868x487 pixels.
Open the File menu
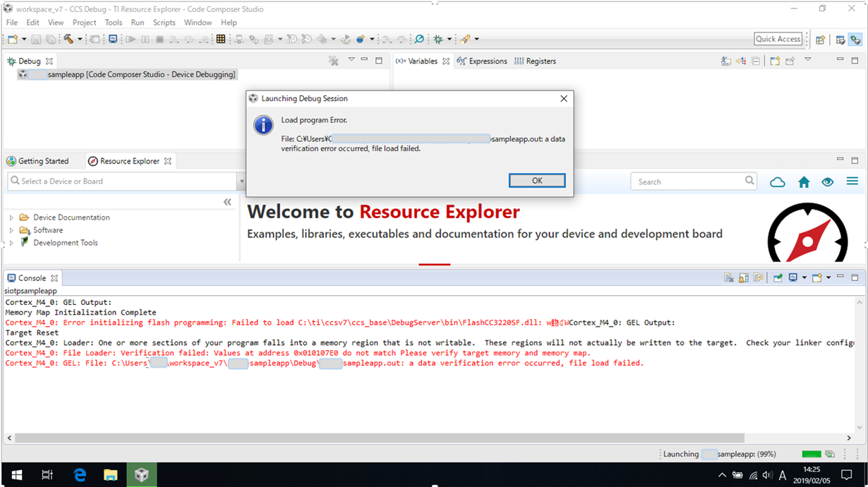coord(12,23)
